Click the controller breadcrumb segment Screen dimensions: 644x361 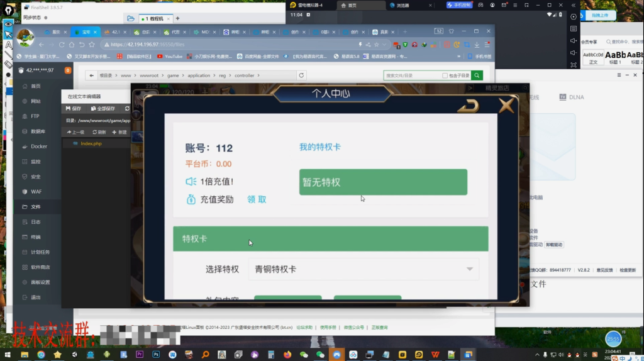tap(245, 75)
